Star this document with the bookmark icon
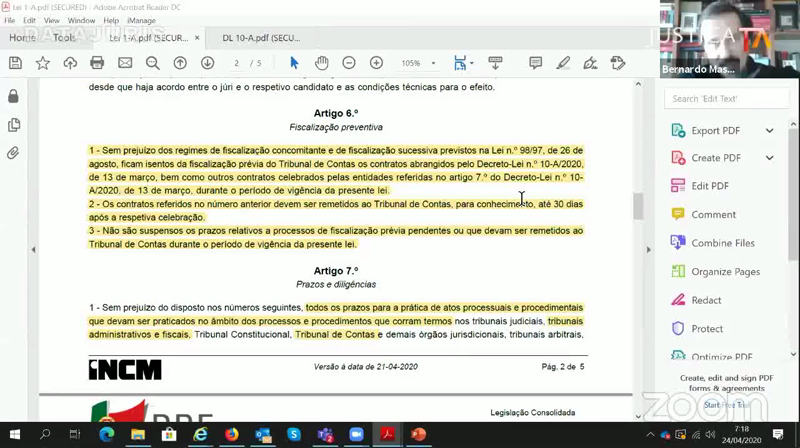Viewport: 800px width, 448px height. (x=42, y=63)
